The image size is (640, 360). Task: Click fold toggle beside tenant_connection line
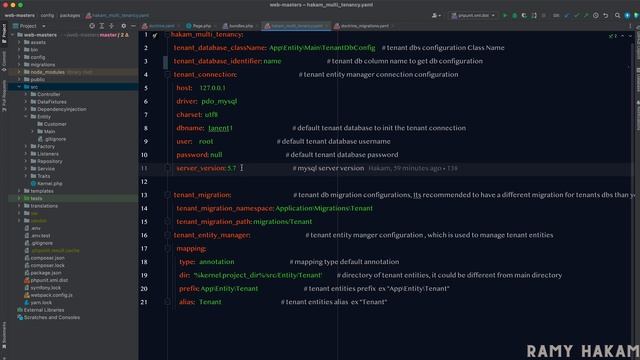tap(167, 74)
